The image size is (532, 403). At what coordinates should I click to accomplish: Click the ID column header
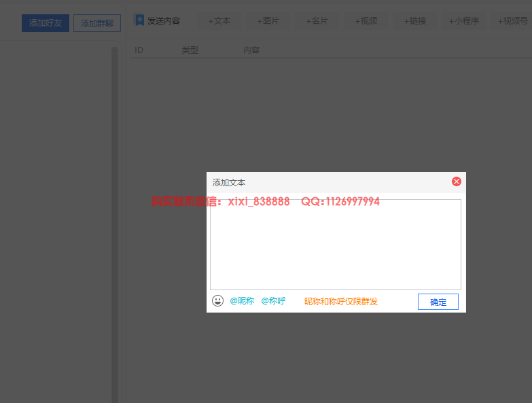click(x=139, y=50)
